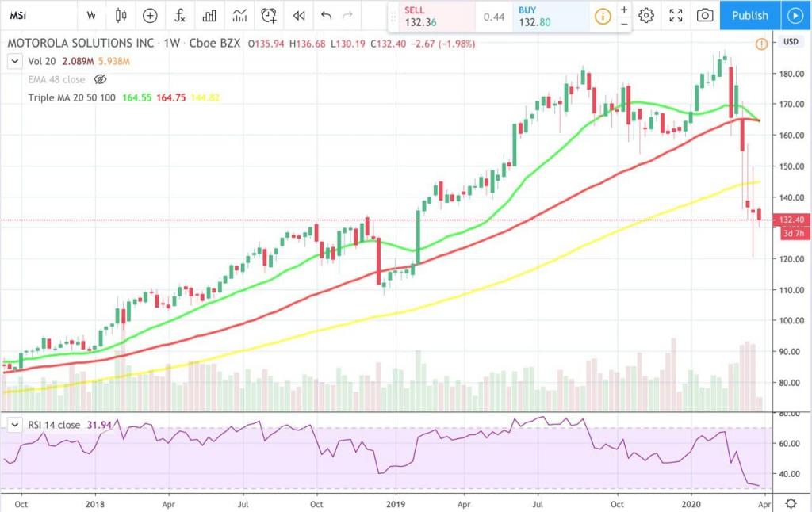
Task: Open the indicator templates icon
Action: (x=239, y=15)
